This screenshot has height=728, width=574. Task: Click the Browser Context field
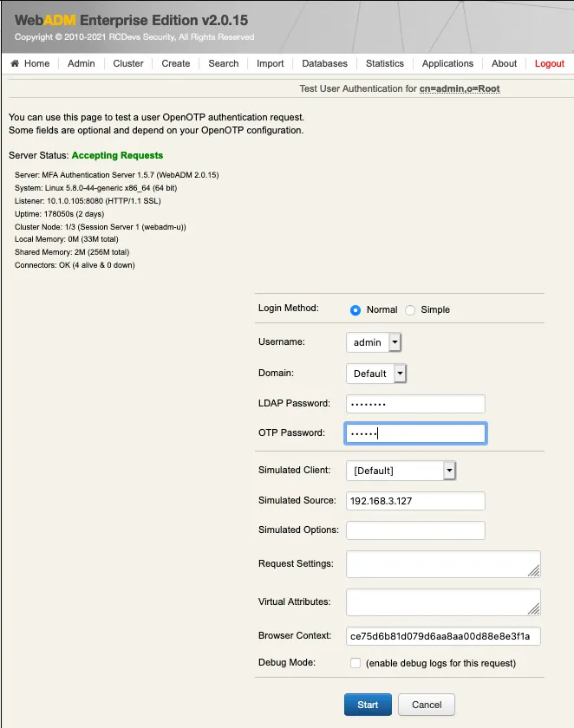pyautogui.click(x=443, y=636)
